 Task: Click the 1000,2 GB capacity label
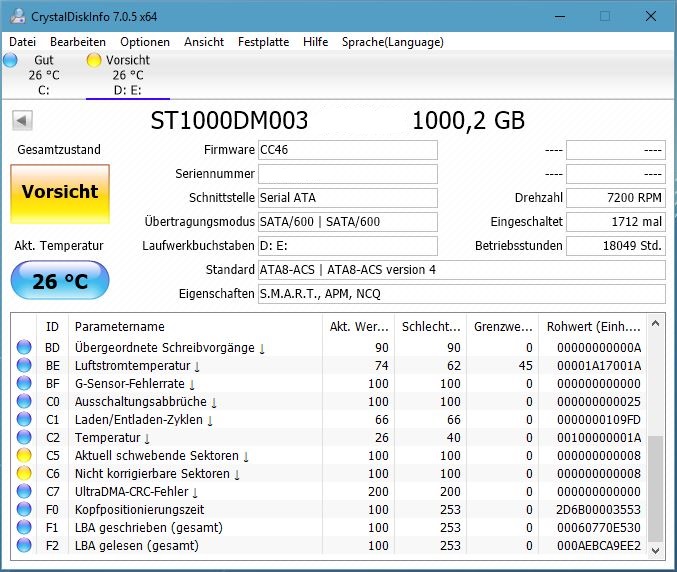469,120
